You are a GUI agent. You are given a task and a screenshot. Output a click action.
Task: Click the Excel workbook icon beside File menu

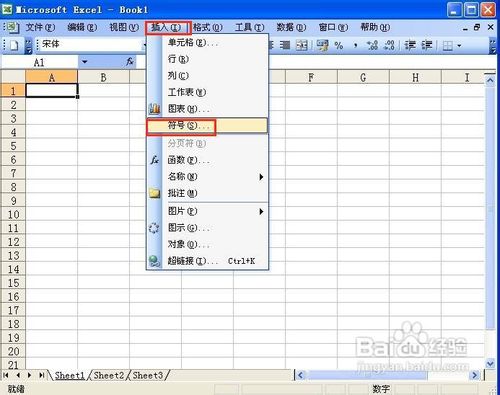(x=12, y=27)
